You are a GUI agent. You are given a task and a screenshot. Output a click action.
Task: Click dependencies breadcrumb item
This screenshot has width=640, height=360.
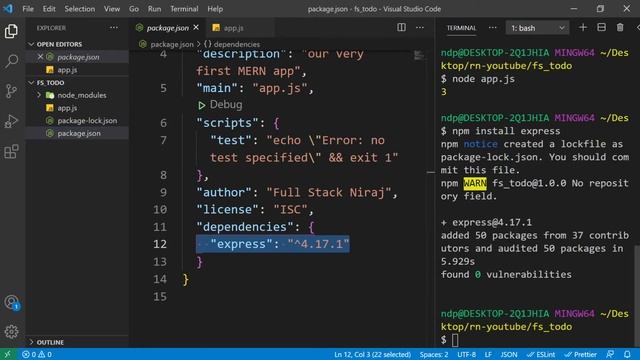pyautogui.click(x=232, y=44)
